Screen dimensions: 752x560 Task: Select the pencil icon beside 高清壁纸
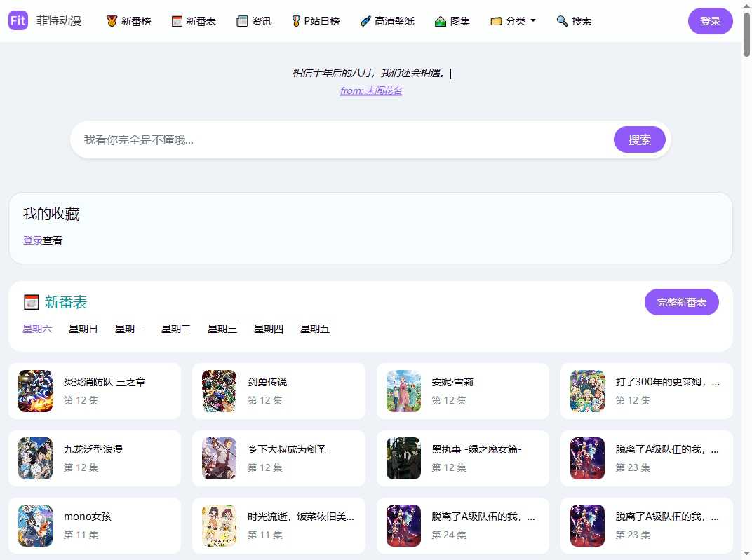tap(364, 20)
